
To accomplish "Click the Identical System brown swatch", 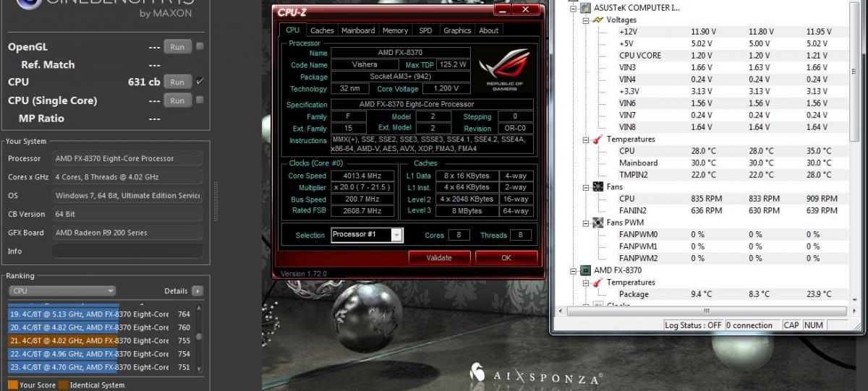I will [64, 385].
